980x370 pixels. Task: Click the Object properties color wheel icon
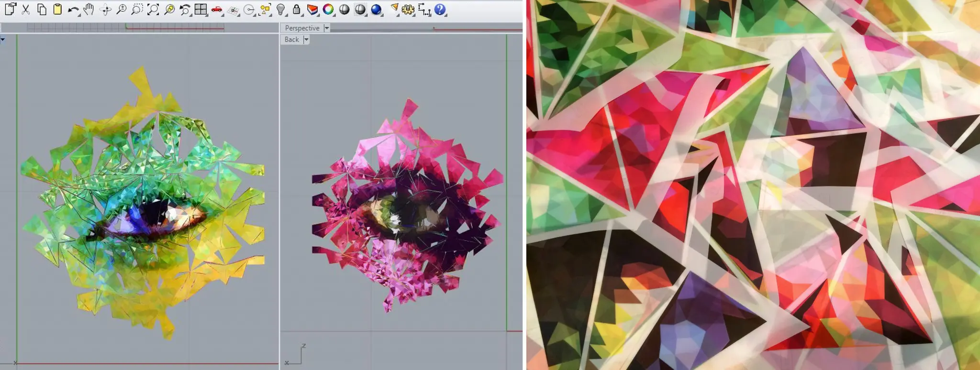coord(328,10)
